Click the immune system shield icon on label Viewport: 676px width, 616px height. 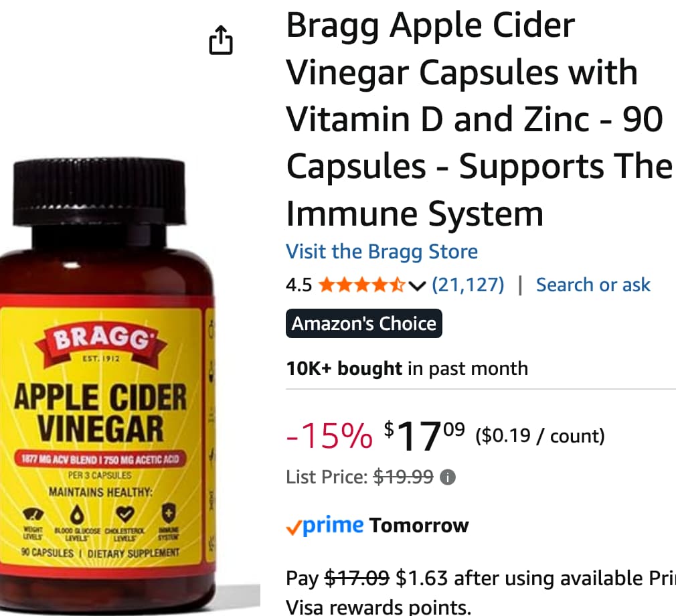tap(169, 513)
